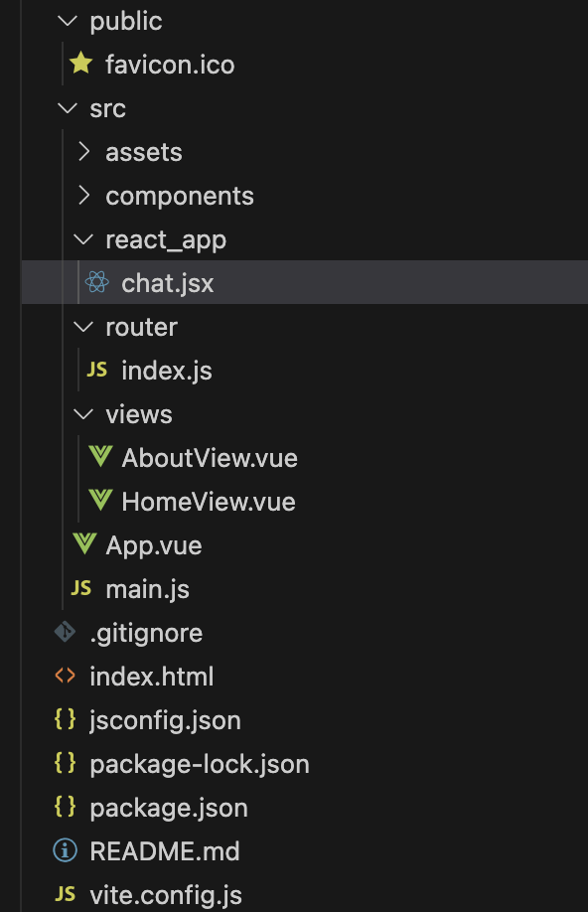
Task: Click the Vue icon beside AboutView.vue
Action: pos(100,457)
